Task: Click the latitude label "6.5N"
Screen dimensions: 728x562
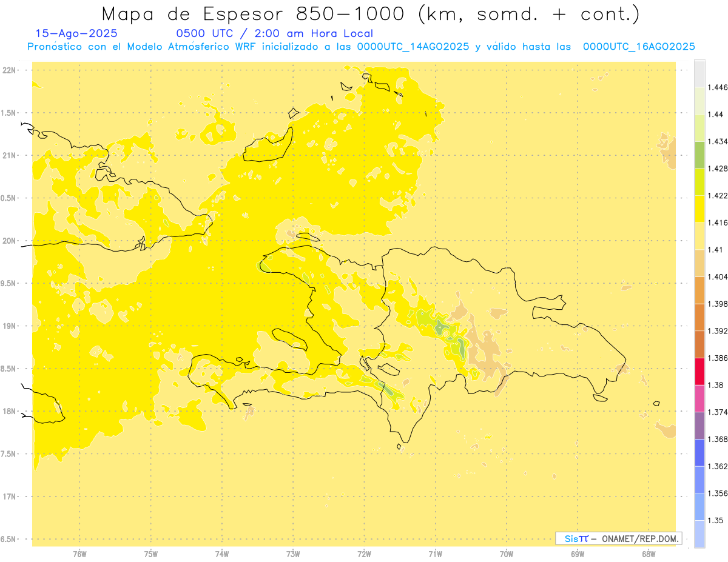Action: point(9,540)
